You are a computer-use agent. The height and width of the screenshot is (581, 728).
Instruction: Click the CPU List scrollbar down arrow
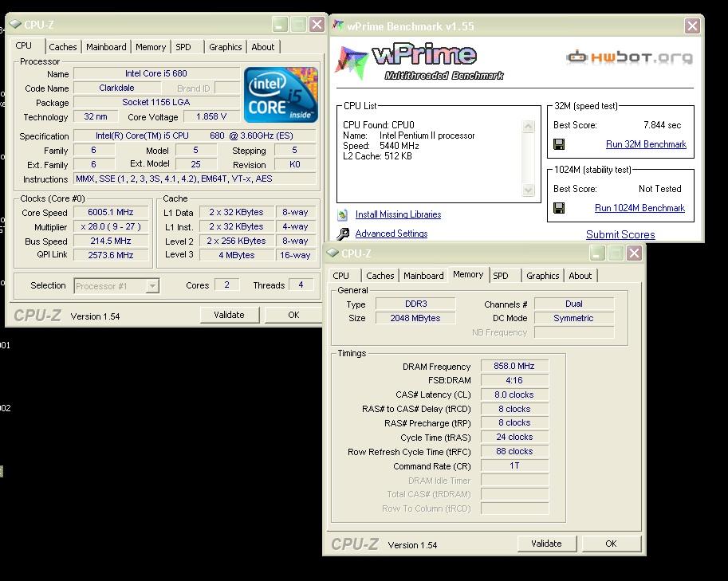(x=529, y=190)
